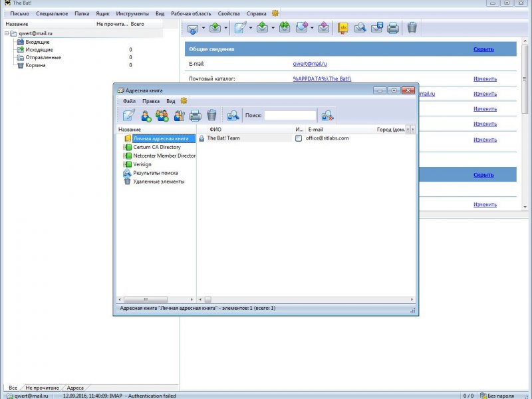Click the write letter icon in Address Book toolbar
532x399 pixels.
(128, 115)
